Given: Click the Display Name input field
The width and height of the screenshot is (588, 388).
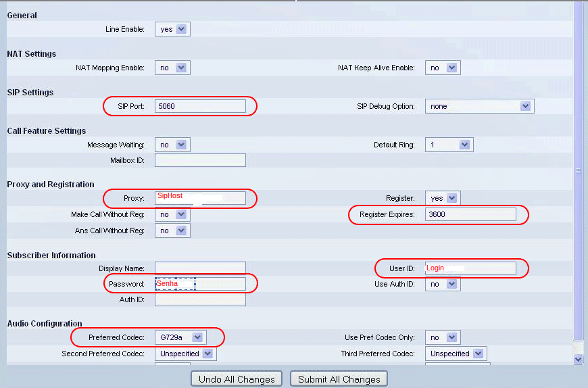Looking at the screenshot, I should [200, 268].
